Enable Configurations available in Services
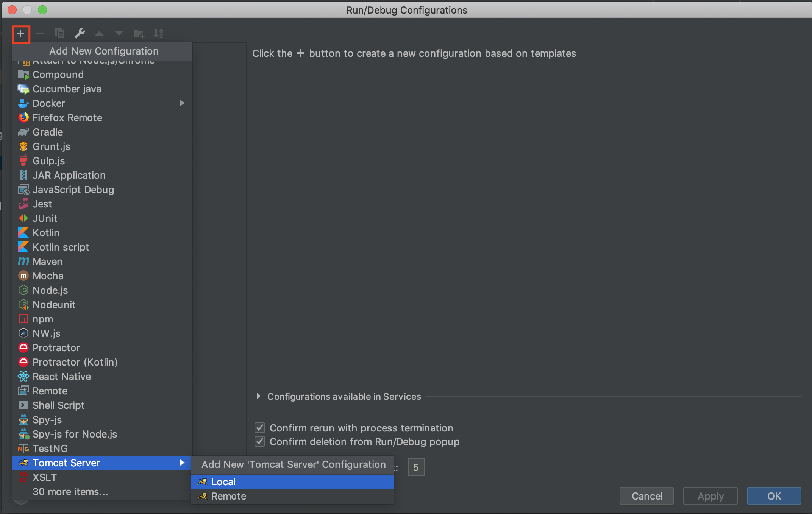The image size is (812, 514). pos(259,396)
